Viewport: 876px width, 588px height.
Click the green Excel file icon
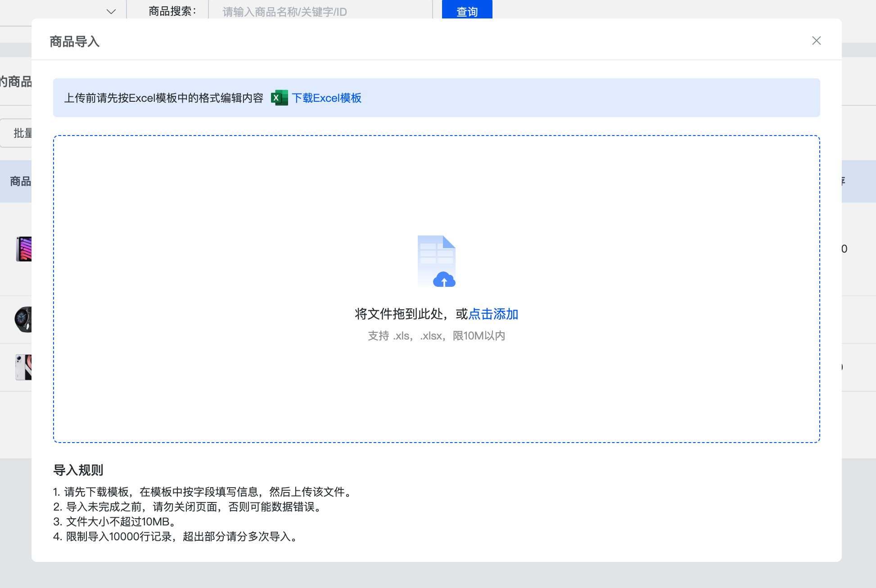[279, 98]
